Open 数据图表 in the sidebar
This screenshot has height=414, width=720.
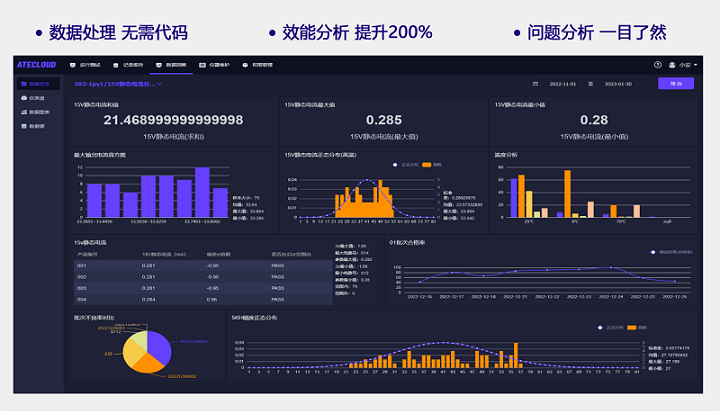[38, 112]
